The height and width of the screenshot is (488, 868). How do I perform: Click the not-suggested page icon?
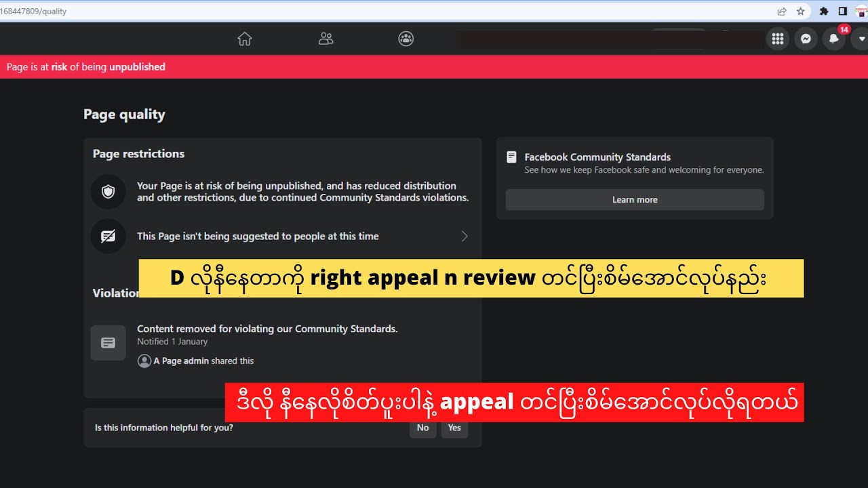pyautogui.click(x=108, y=237)
